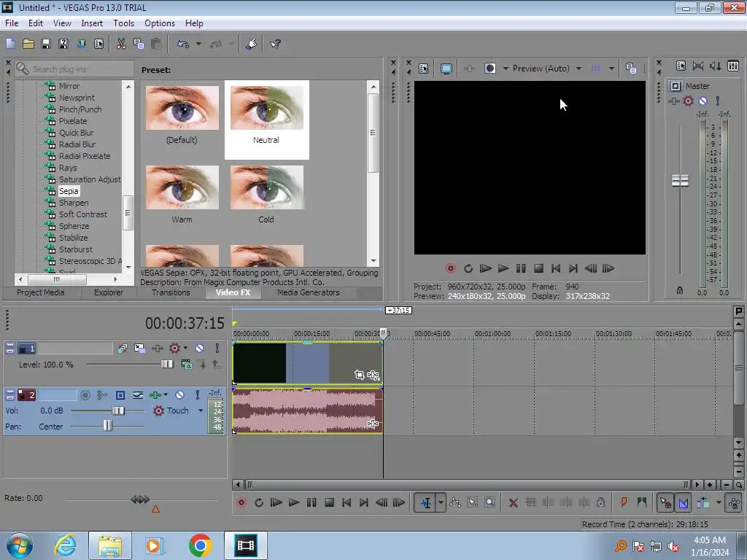Open audio track 2 gear icon beside Touch
Image resolution: width=747 pixels, height=560 pixels.
click(158, 411)
